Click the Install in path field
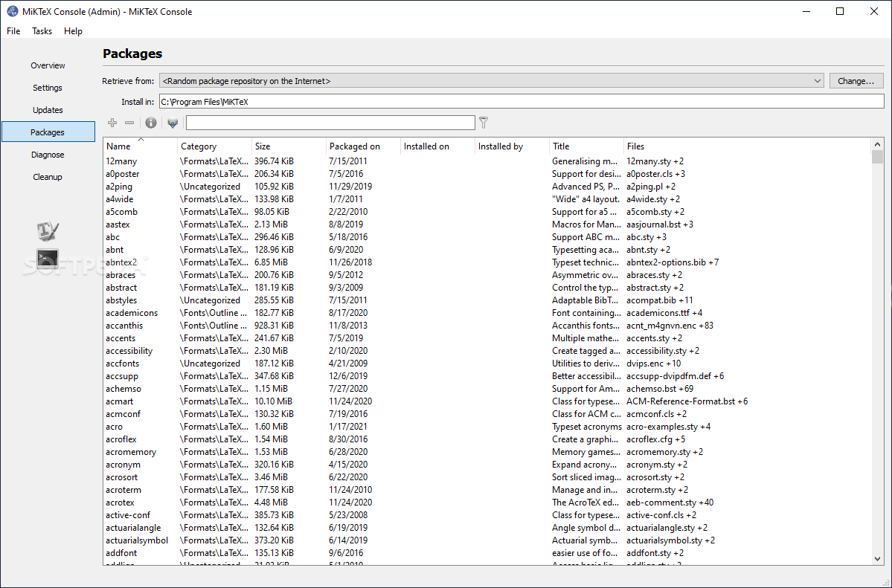This screenshot has height=588, width=892. 522,102
